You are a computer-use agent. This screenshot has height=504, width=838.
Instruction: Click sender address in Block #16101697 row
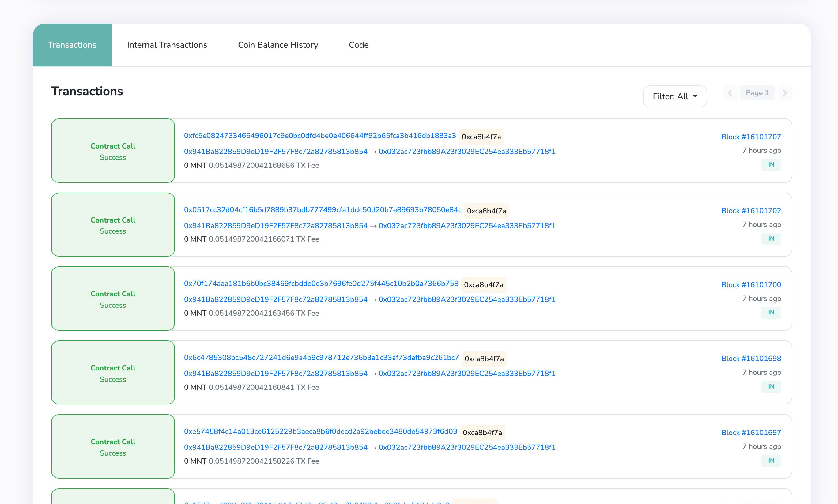tap(275, 447)
